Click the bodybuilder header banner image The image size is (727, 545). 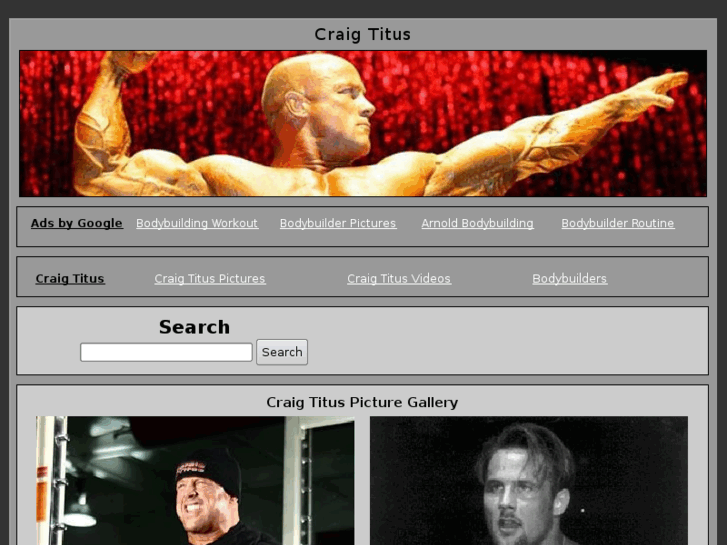363,123
